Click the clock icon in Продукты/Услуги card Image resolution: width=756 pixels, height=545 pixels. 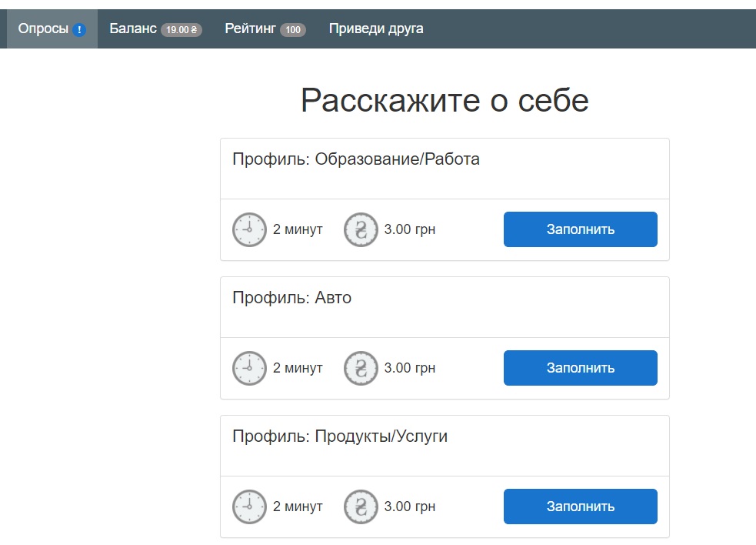tap(249, 507)
